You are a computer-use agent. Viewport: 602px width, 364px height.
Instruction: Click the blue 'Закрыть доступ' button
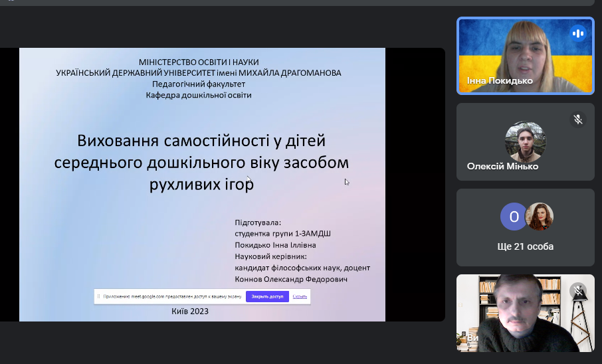[x=267, y=296]
